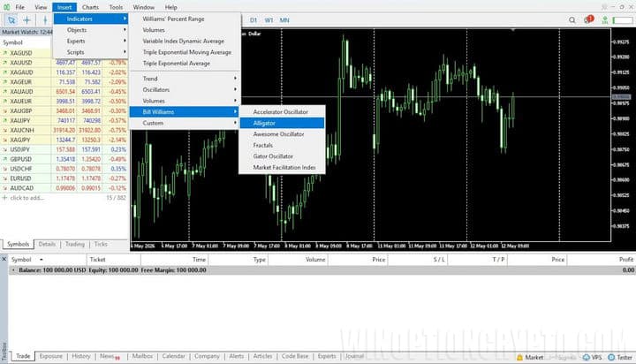Open the News tab in Toolbox
636x364 pixels.
(110, 356)
